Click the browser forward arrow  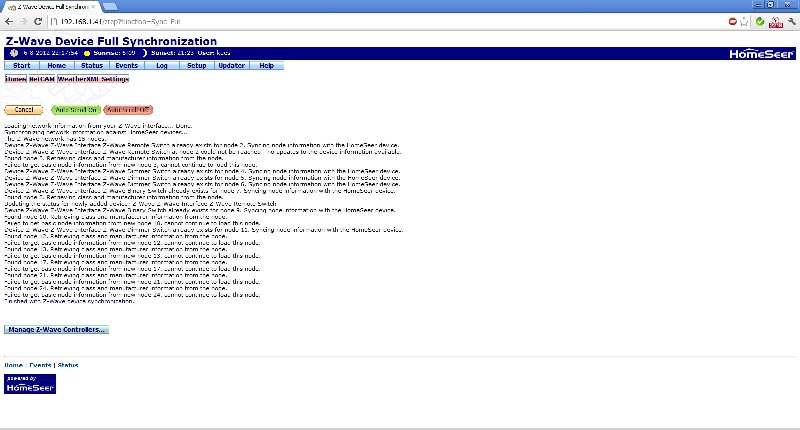(23, 21)
